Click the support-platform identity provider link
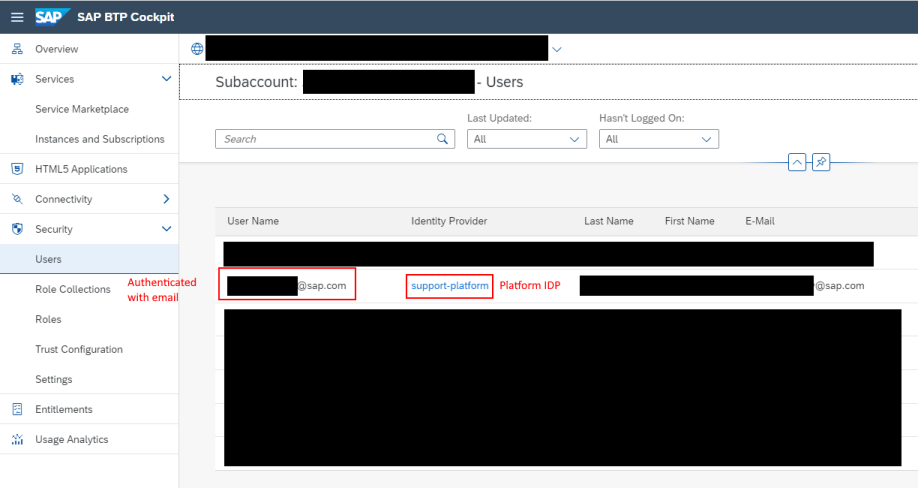Image resolution: width=918 pixels, height=488 pixels. (x=450, y=286)
